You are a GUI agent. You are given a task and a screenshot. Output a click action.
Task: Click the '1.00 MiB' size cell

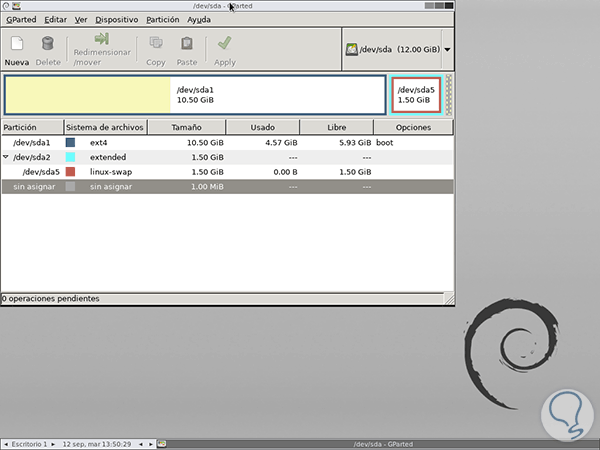point(207,186)
